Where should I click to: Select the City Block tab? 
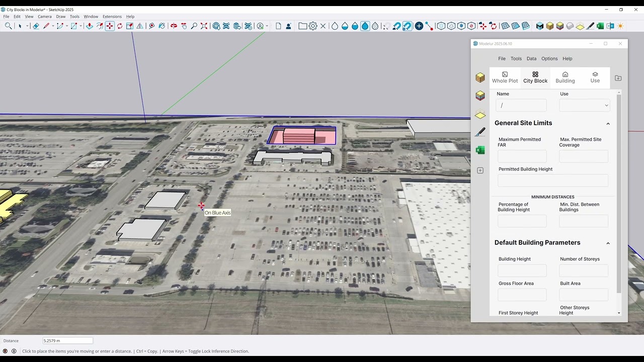535,77
